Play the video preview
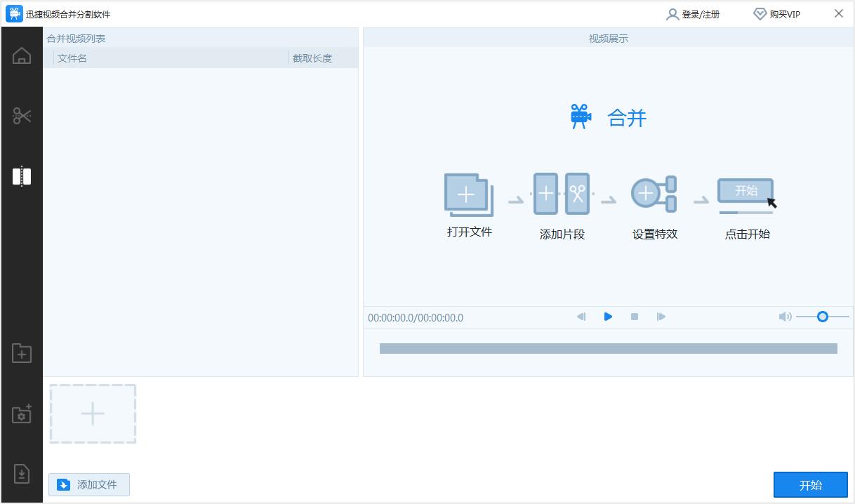 608,317
